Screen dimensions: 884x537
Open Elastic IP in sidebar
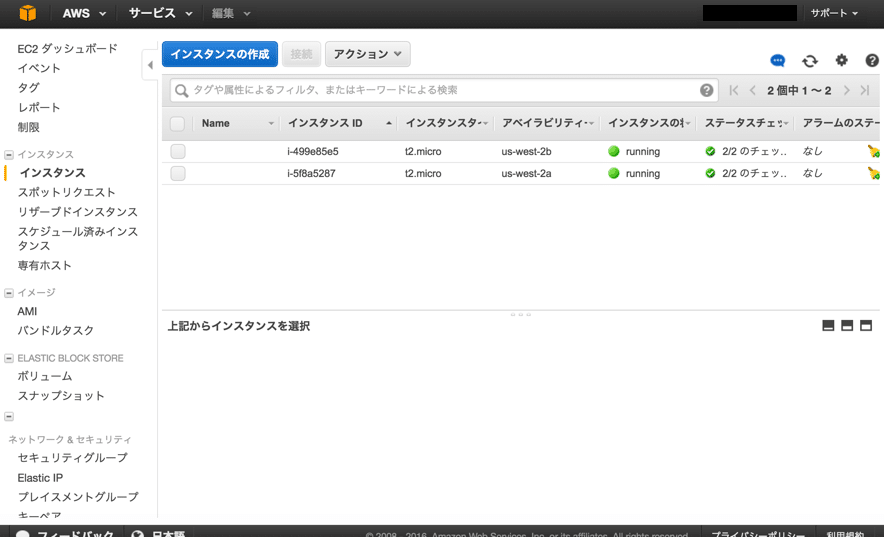[x=40, y=478]
